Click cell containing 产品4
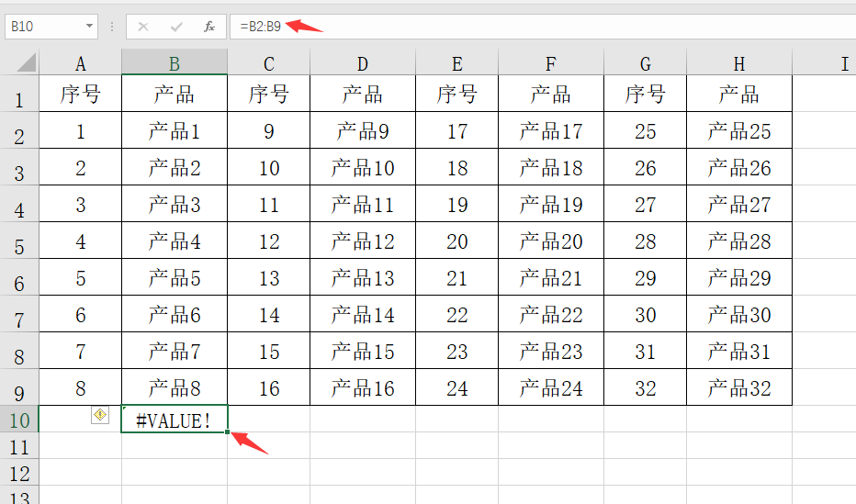 pyautogui.click(x=175, y=241)
